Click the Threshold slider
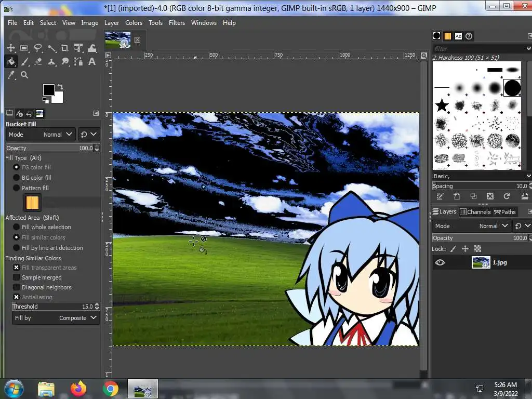The image size is (532, 399). click(x=53, y=307)
